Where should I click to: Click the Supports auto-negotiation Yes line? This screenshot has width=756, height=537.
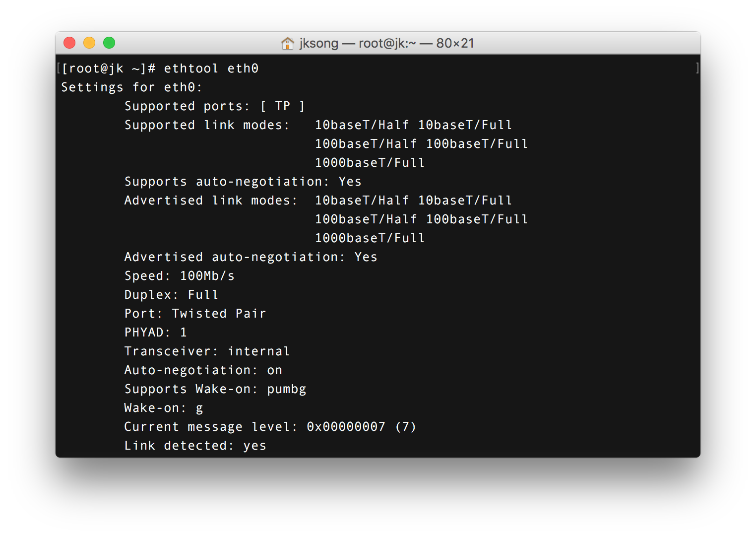pos(243,182)
